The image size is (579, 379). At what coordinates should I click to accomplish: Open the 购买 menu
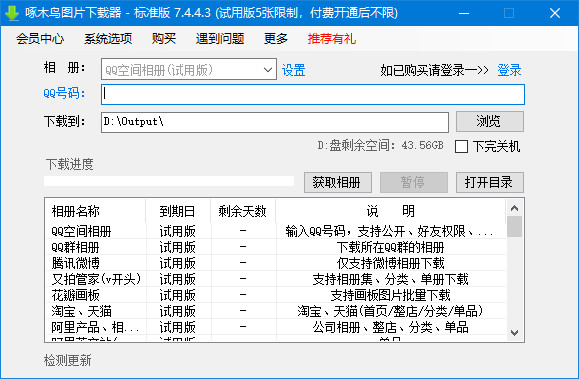tap(164, 38)
